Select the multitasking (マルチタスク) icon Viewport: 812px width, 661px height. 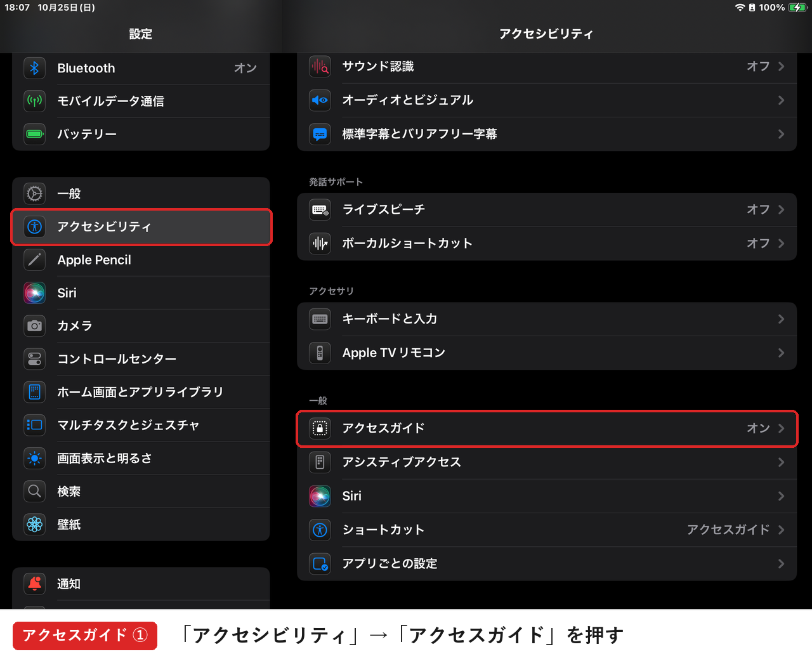pyautogui.click(x=35, y=424)
